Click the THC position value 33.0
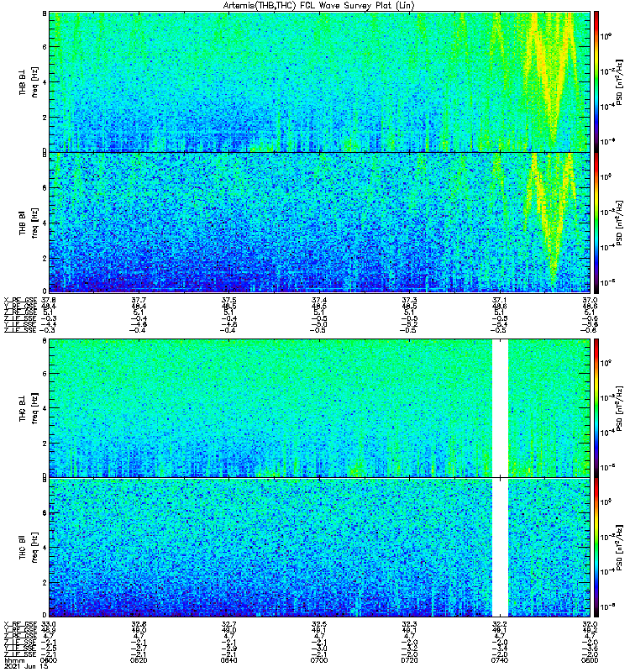 [x=49, y=624]
